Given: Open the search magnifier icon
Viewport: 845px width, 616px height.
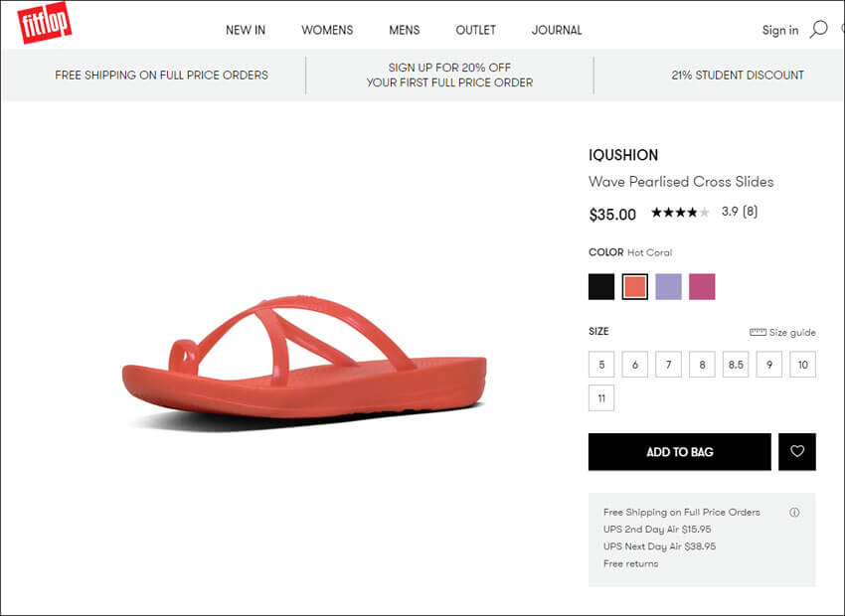Looking at the screenshot, I should click(x=818, y=29).
